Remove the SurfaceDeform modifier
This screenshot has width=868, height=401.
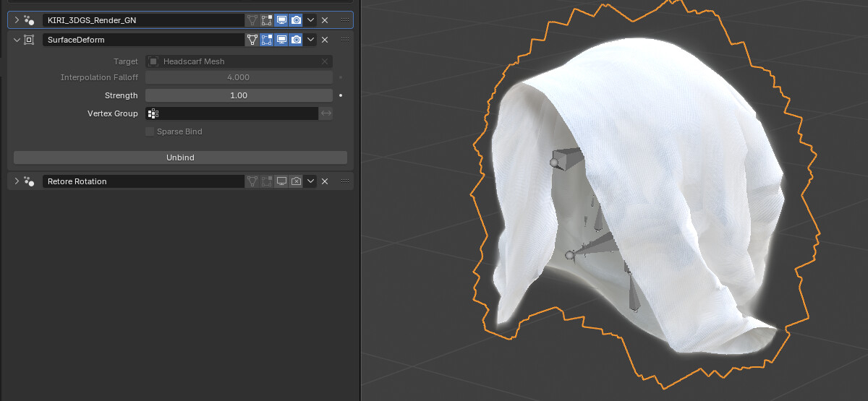[x=325, y=40]
